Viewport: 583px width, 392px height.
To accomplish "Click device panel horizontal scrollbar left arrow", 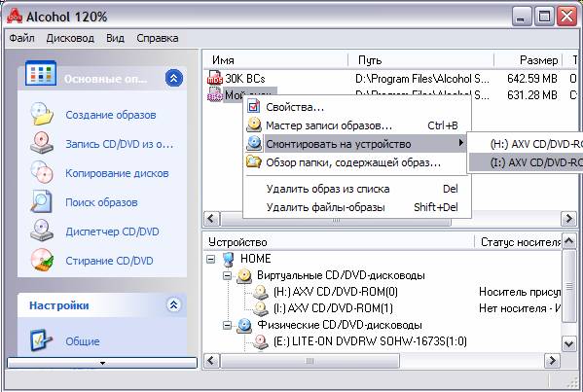I will tap(212, 361).
